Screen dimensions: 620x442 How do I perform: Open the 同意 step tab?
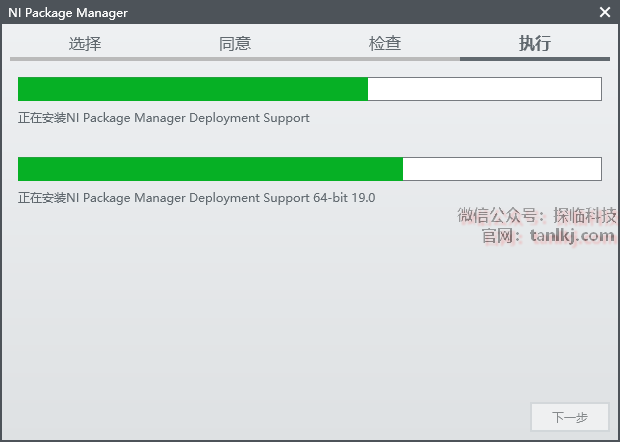click(x=235, y=43)
